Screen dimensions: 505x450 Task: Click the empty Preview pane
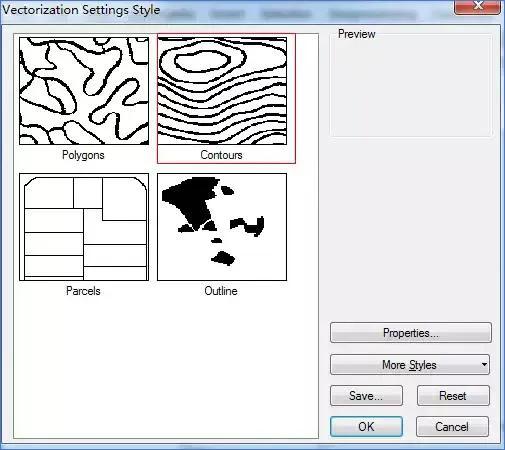(411, 86)
